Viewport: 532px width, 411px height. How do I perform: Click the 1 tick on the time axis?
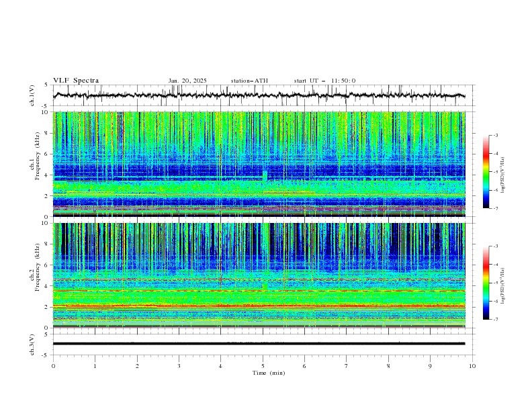coord(95,366)
